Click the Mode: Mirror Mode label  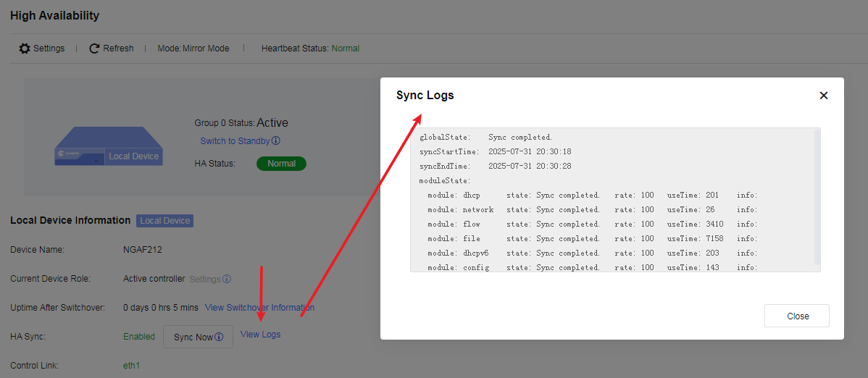tap(193, 48)
